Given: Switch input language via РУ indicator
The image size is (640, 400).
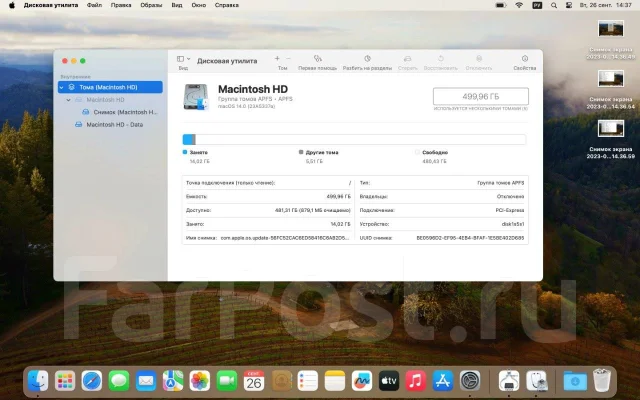Looking at the screenshot, I should [537, 5].
